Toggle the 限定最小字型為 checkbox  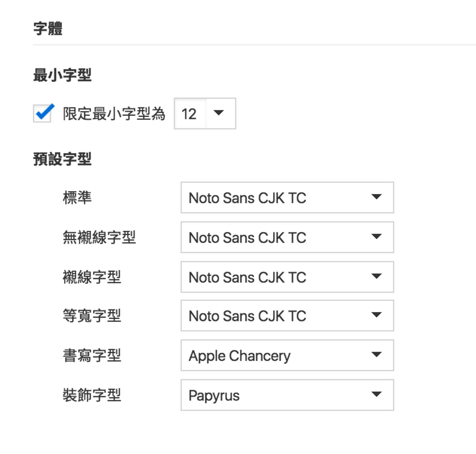42,113
